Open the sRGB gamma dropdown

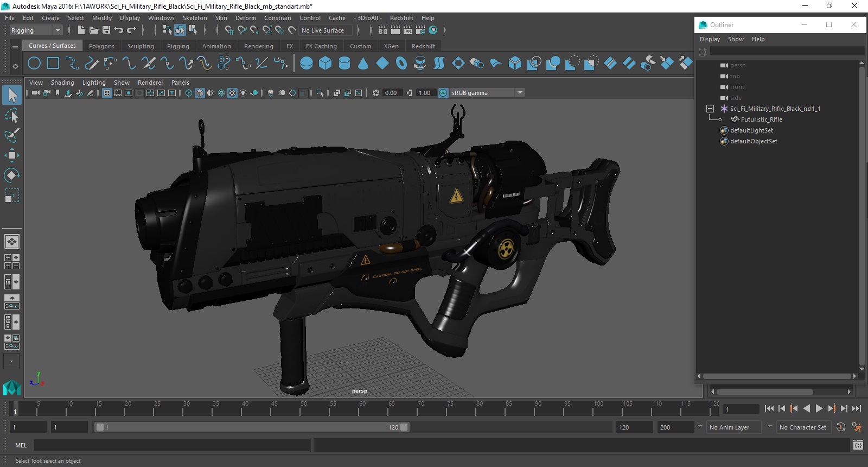520,93
